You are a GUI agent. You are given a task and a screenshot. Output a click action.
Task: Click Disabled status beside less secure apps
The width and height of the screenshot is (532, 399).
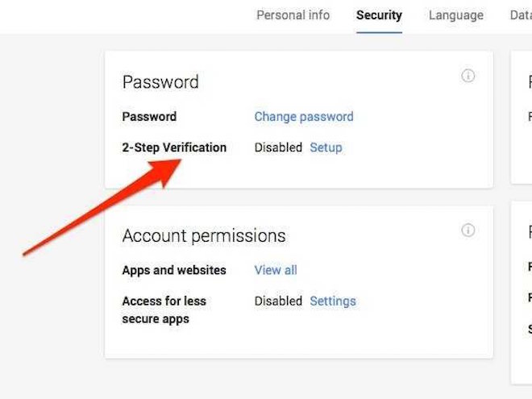278,301
